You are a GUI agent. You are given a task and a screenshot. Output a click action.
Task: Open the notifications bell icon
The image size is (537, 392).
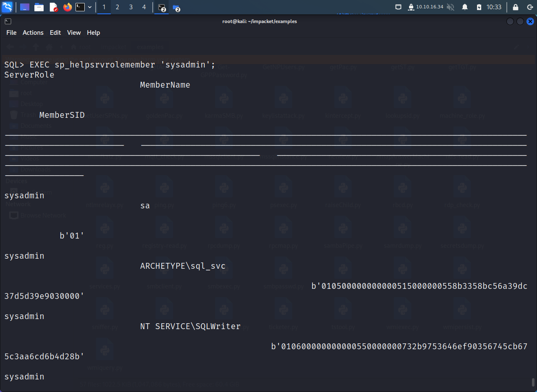[465, 7]
